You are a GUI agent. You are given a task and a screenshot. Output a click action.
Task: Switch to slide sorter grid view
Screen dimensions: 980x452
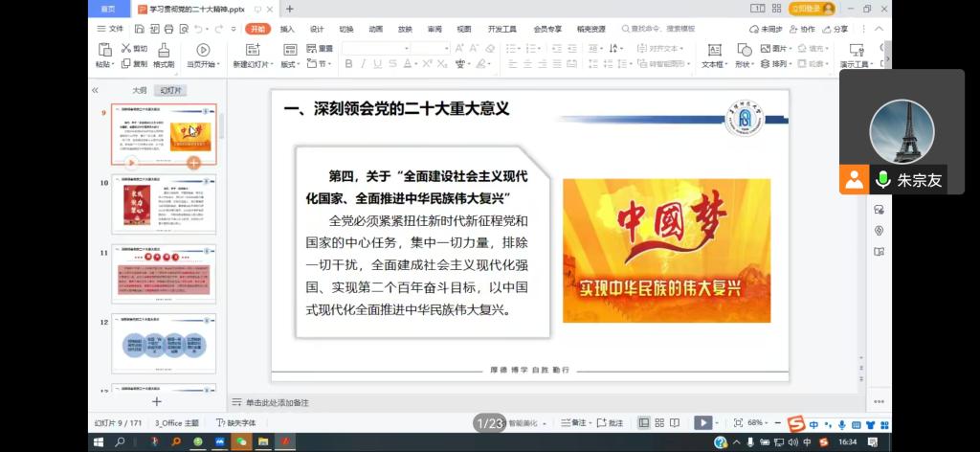(660, 422)
